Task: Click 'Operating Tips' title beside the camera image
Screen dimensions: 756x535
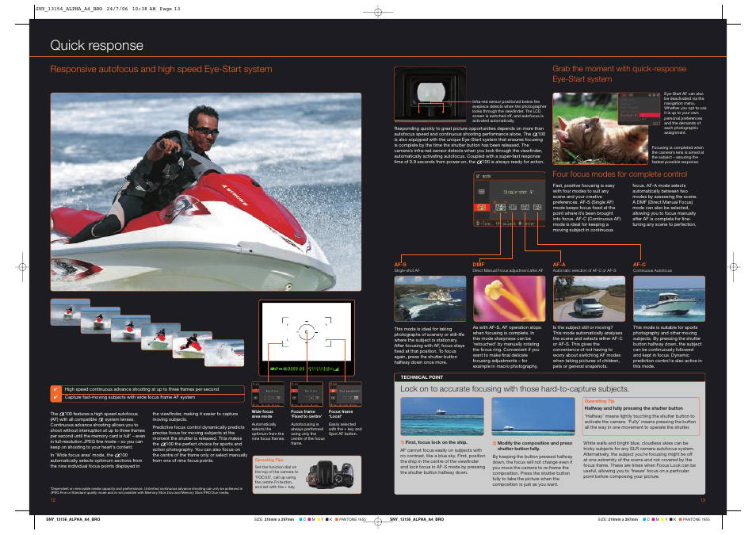Action: point(269,460)
